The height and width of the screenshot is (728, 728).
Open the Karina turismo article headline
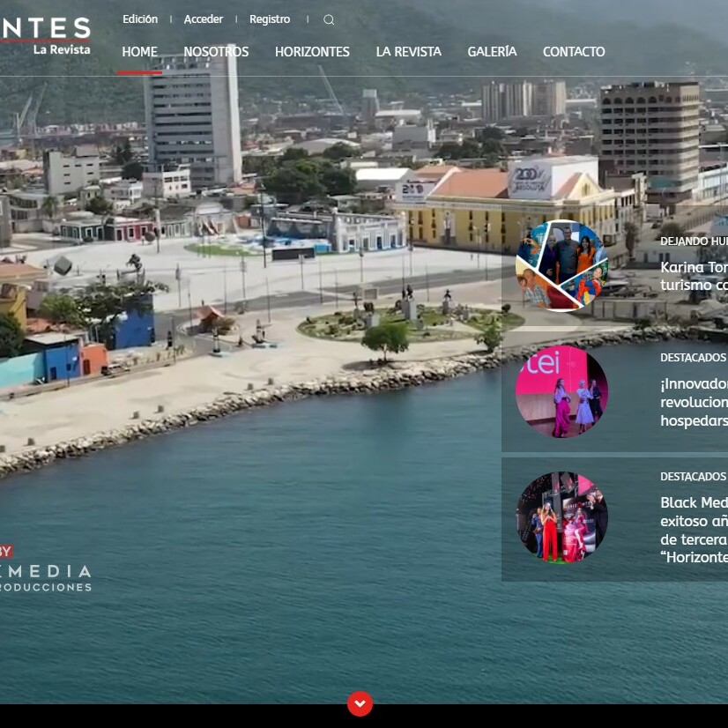(694, 276)
